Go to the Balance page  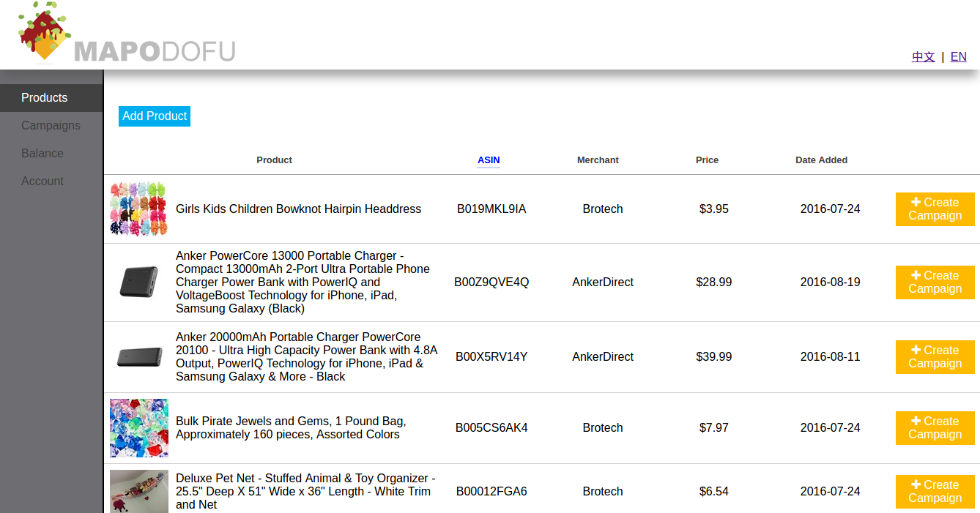51,154
